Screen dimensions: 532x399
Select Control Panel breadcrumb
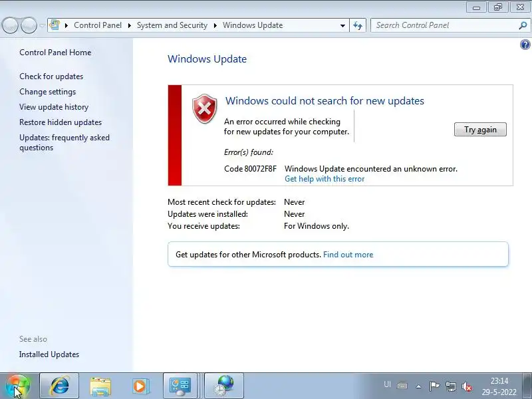point(97,25)
